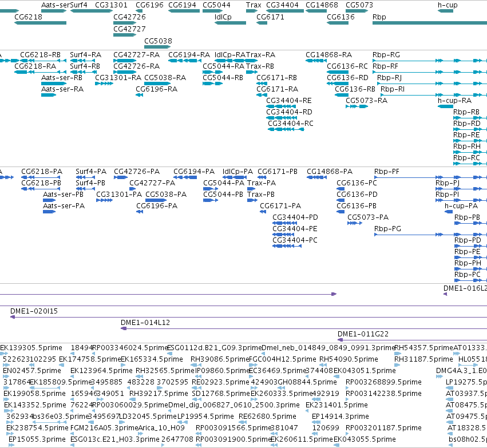Select EST EK123964.5prime
Image resolution: width=487 pixels, height=448 pixels.
[x=72, y=376]
